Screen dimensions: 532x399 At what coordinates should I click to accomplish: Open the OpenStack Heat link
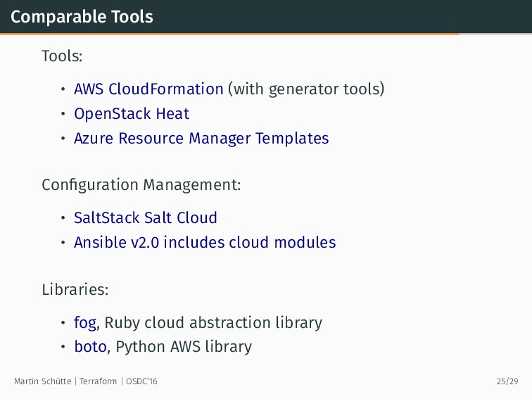point(132,114)
